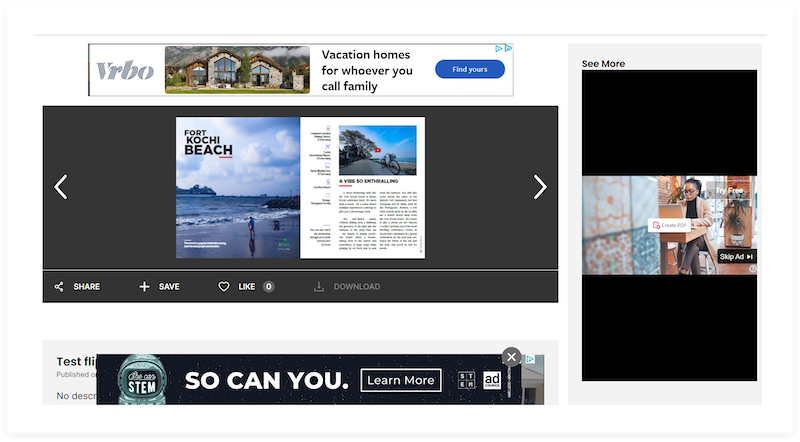Click the DOWNLOAD label

pyautogui.click(x=357, y=286)
